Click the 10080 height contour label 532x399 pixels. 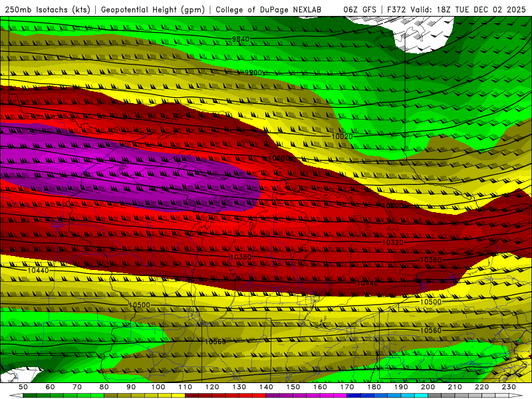point(279,158)
